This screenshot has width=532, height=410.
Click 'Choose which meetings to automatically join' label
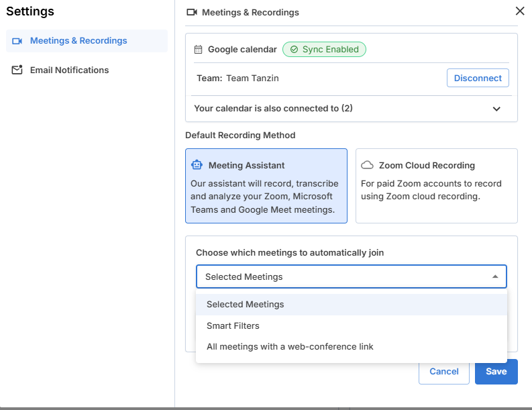tap(290, 253)
